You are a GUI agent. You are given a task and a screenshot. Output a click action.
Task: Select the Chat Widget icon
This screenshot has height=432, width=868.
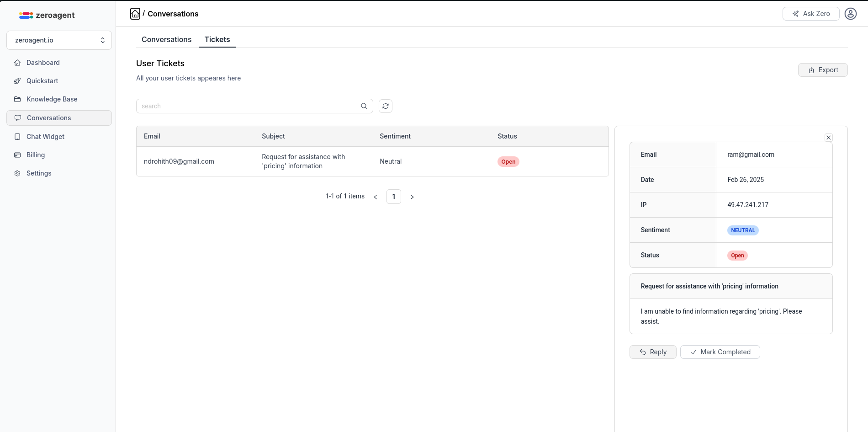click(17, 137)
